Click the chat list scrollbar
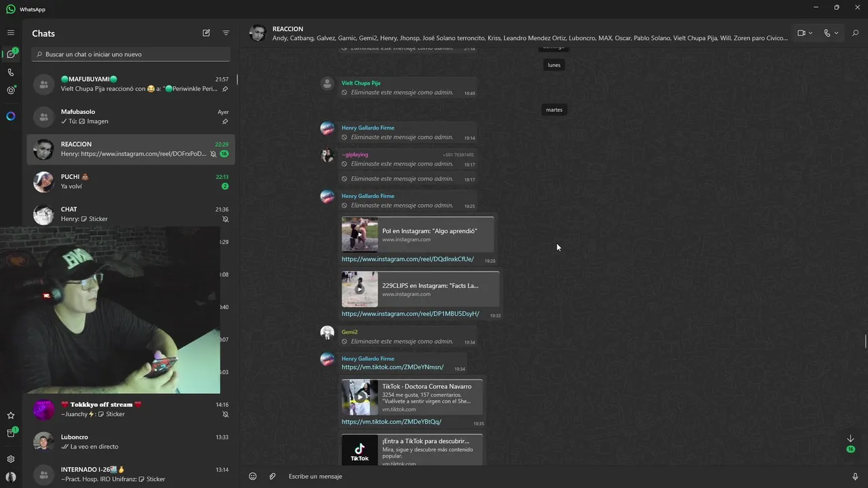 click(x=237, y=80)
